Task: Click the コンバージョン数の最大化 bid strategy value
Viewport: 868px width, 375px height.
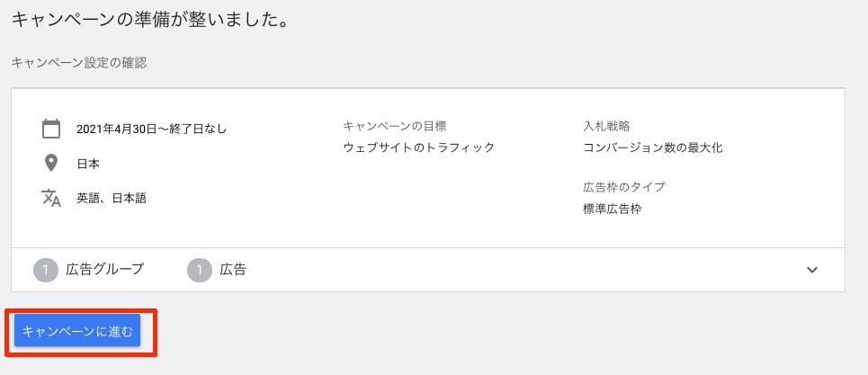Action: pyautogui.click(x=653, y=147)
